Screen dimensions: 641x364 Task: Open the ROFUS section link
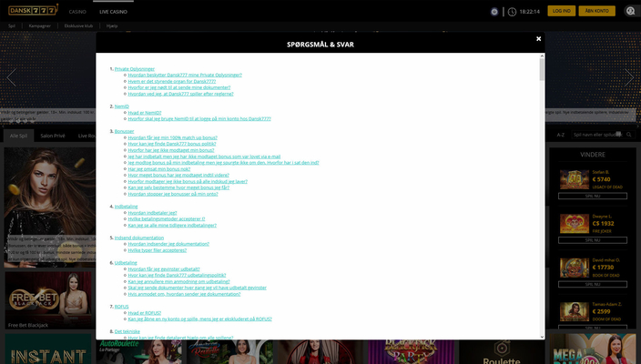[x=121, y=307]
